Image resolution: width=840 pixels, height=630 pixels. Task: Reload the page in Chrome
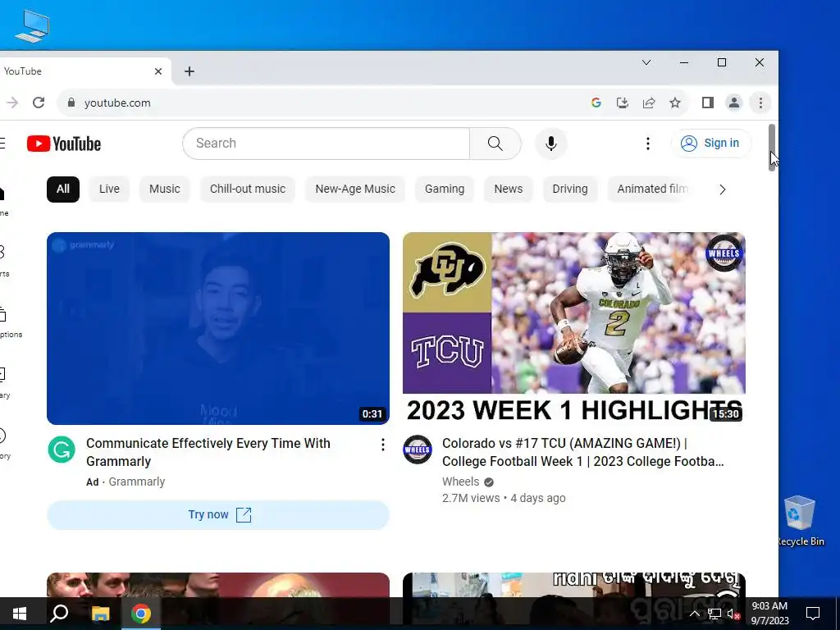(39, 103)
